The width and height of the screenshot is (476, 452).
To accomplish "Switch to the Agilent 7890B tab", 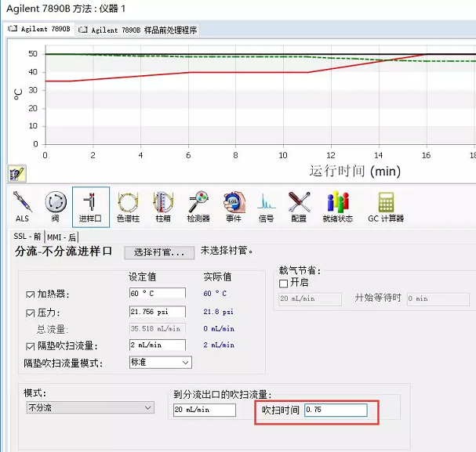I will click(x=39, y=29).
